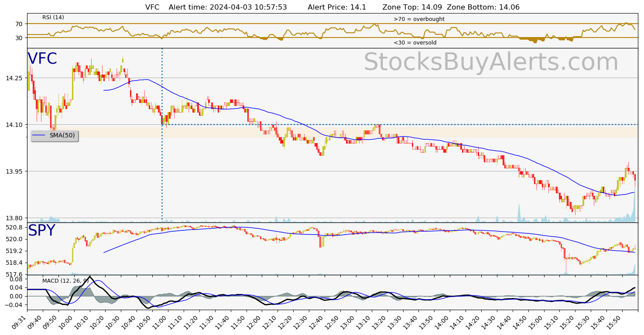Click the horizontal dotted alert price line
Screen dimensions: 644x335
pos(400,125)
